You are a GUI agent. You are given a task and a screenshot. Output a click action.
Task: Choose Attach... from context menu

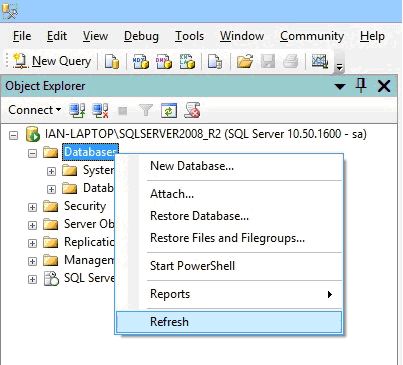coord(229,194)
